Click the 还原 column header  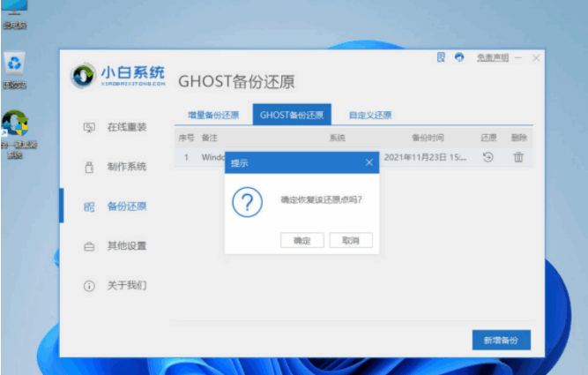click(x=488, y=138)
